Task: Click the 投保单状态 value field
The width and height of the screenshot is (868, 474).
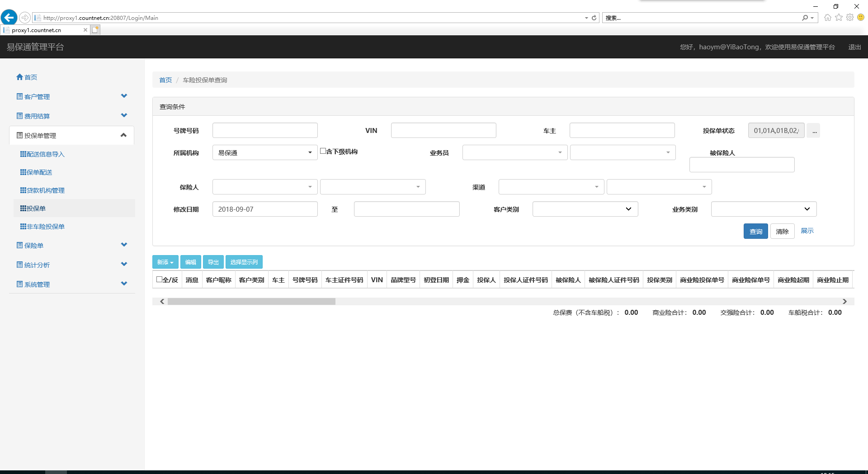Action: pos(776,130)
